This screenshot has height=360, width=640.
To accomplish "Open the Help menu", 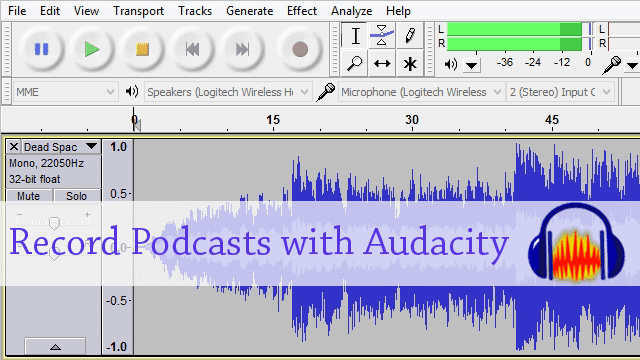I will [x=398, y=11].
